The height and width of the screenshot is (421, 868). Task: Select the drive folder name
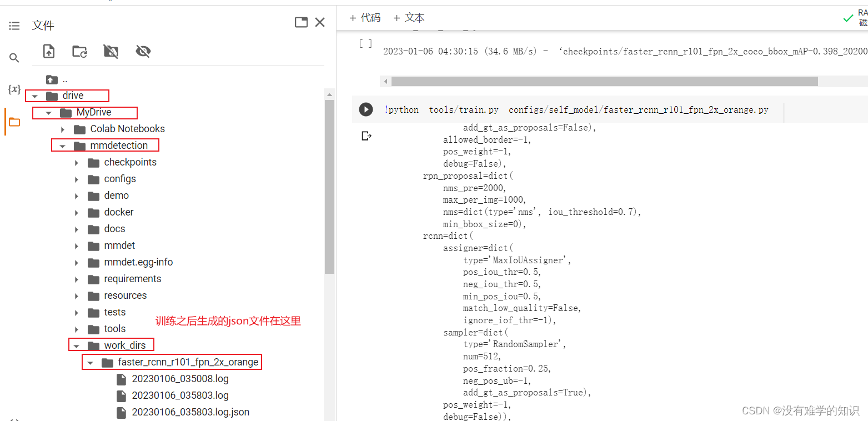click(73, 96)
